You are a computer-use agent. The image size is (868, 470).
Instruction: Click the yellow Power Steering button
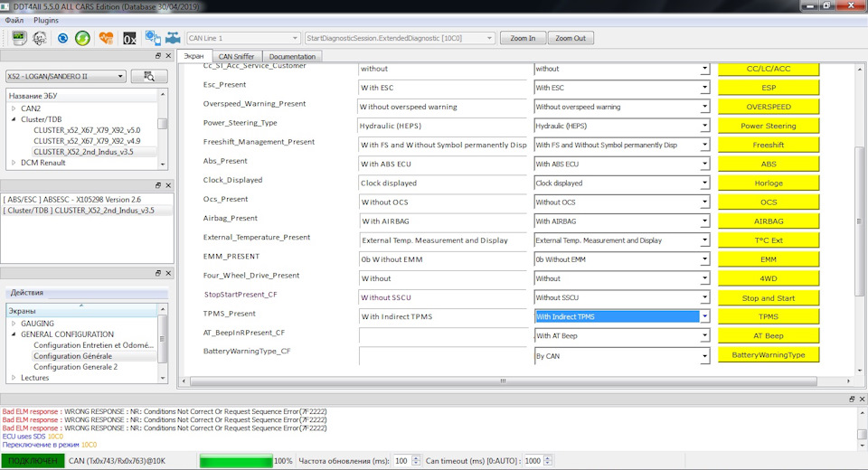click(769, 126)
